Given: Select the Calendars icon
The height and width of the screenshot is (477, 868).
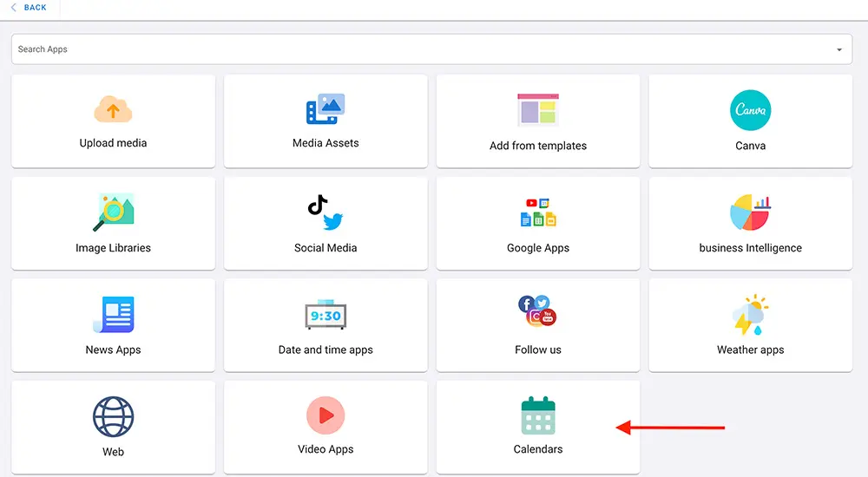Looking at the screenshot, I should (538, 416).
